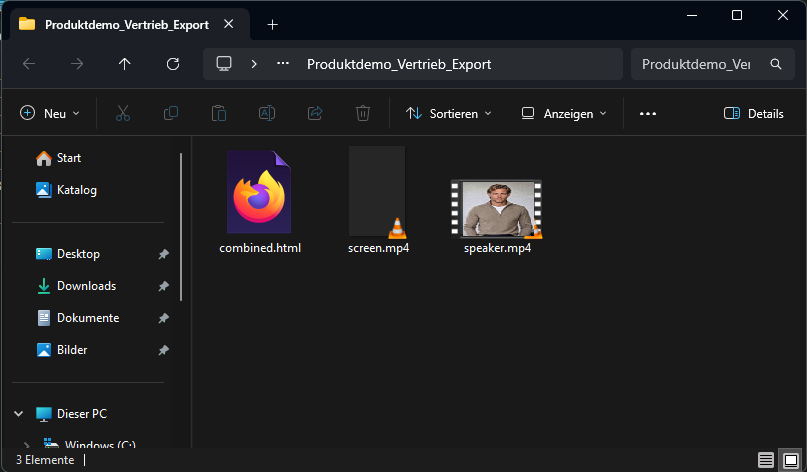Click the navigation pane scrollbar
This screenshot has width=807, height=472.
[181, 226]
